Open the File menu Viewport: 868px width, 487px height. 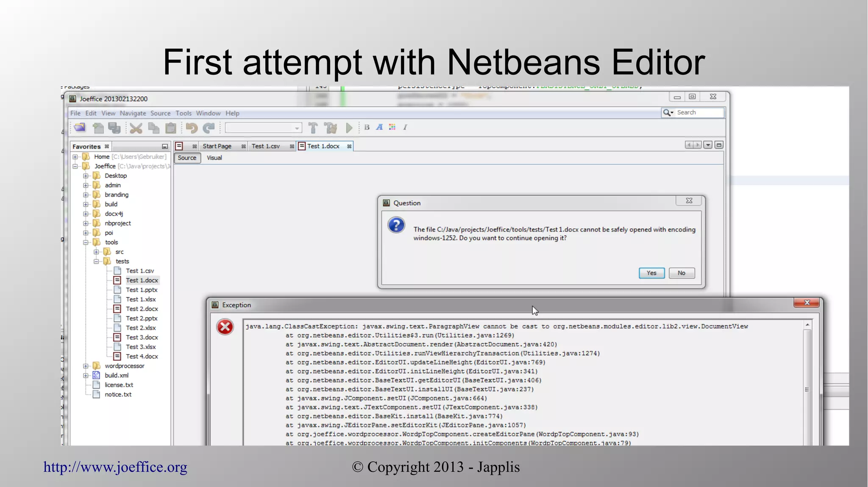tap(75, 113)
